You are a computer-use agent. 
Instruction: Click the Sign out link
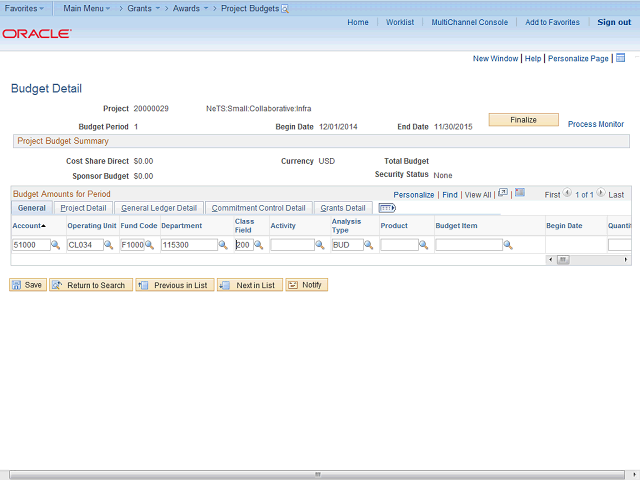point(614,22)
